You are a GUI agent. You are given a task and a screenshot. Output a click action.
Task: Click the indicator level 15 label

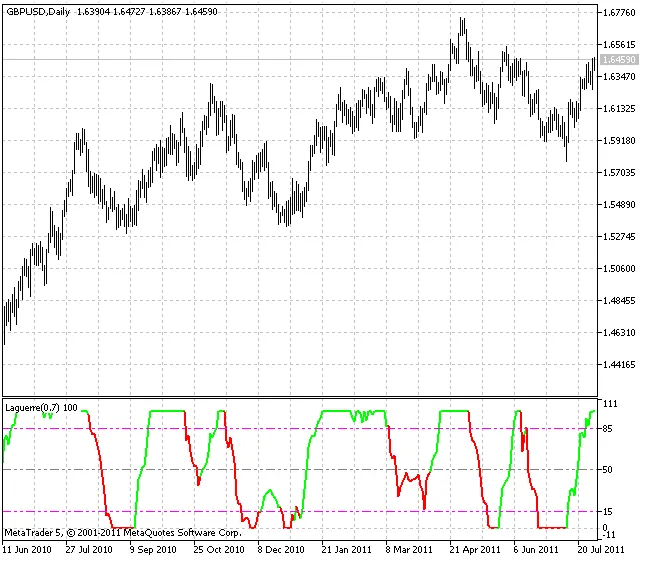(607, 512)
